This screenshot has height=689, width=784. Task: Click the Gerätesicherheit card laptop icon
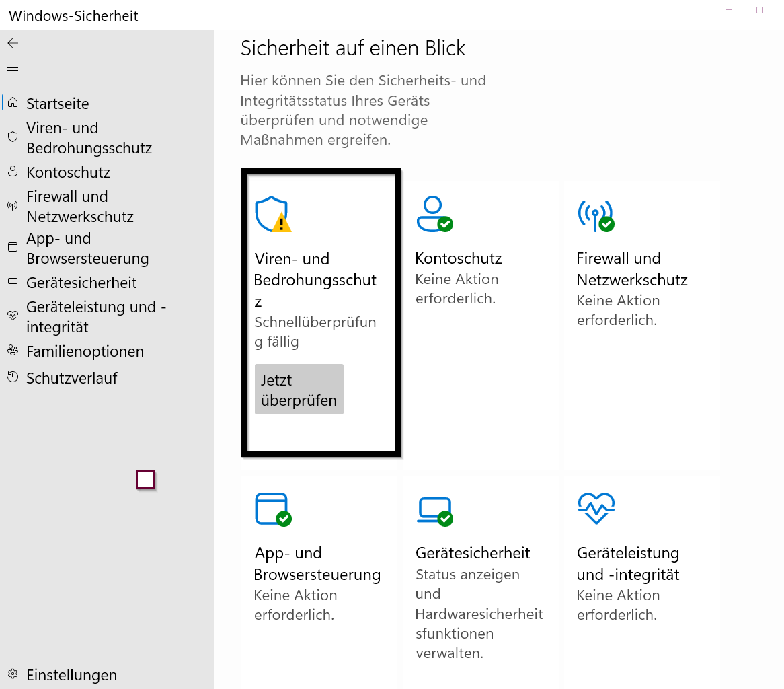[435, 511]
